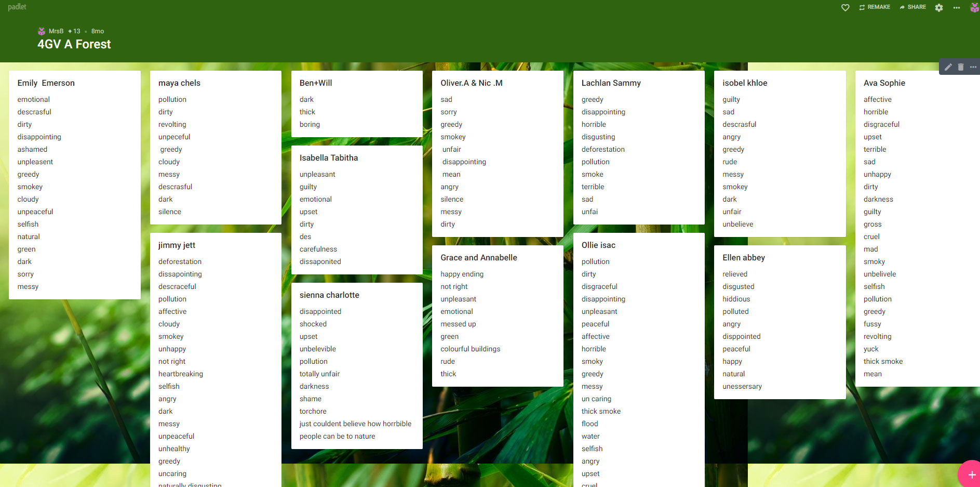
Task: Select the Oliver.A & Nic .M post title
Action: 472,83
